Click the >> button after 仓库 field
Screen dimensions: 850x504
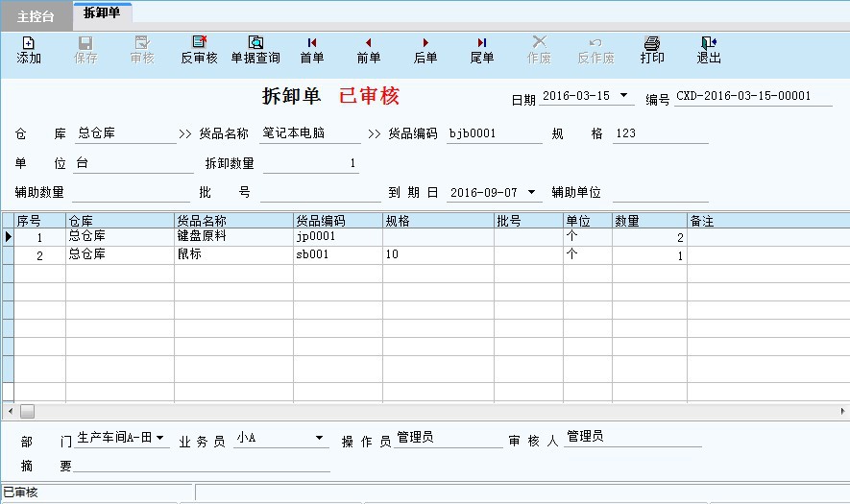click(185, 133)
